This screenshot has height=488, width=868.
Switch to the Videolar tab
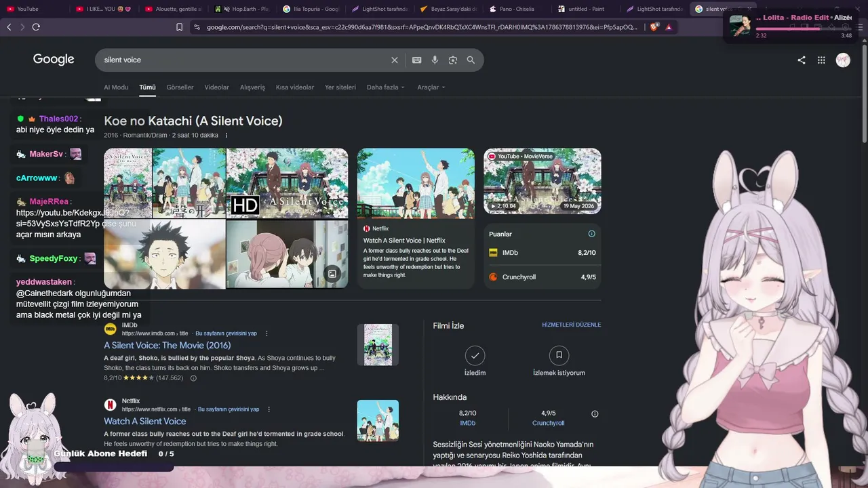217,87
